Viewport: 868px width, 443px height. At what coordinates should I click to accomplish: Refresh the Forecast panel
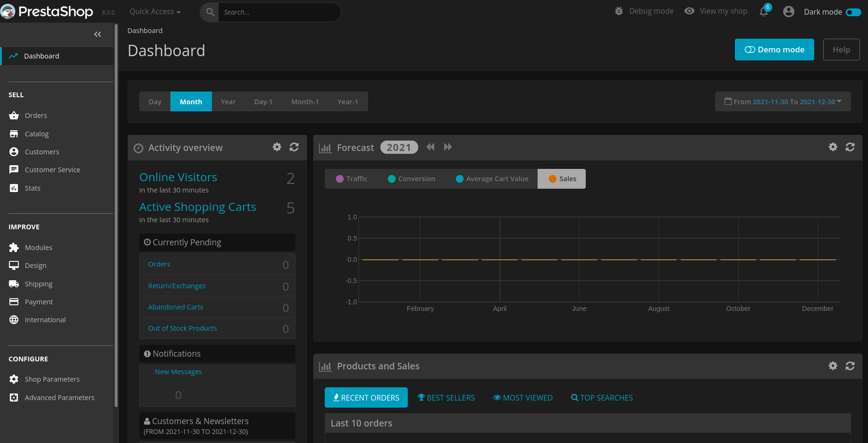[x=850, y=147]
